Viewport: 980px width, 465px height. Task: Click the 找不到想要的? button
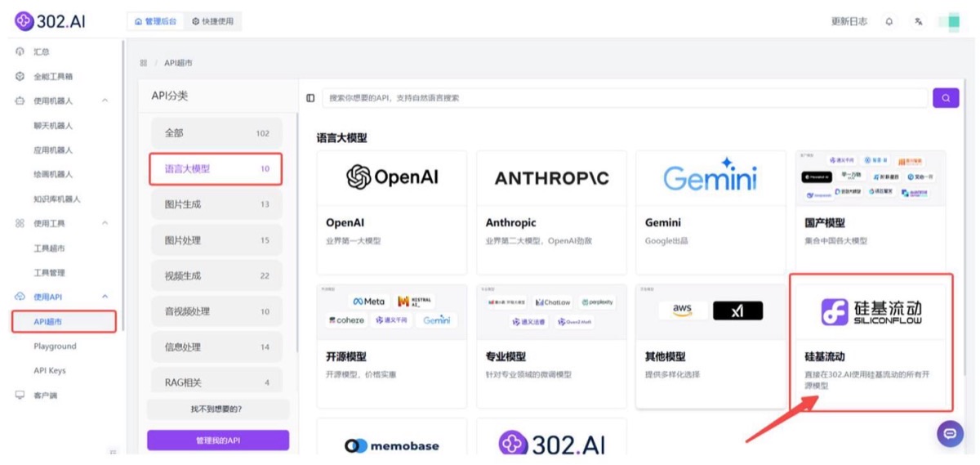pyautogui.click(x=218, y=409)
